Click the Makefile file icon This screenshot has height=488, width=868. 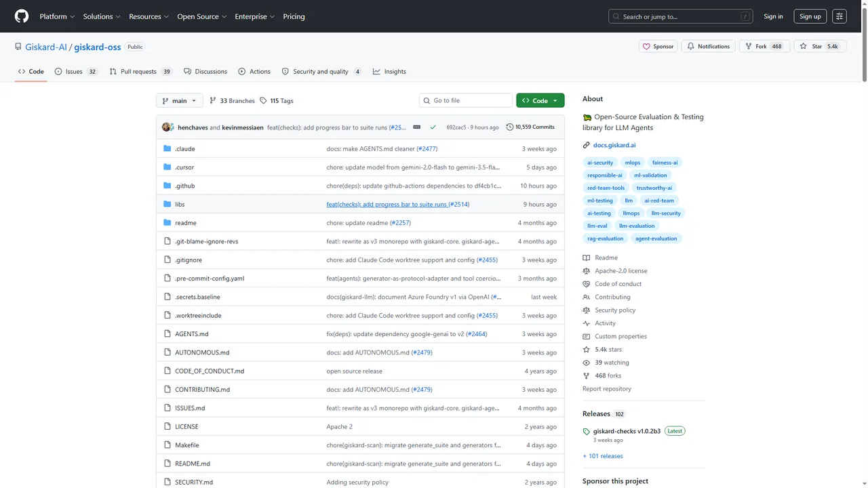tap(167, 445)
